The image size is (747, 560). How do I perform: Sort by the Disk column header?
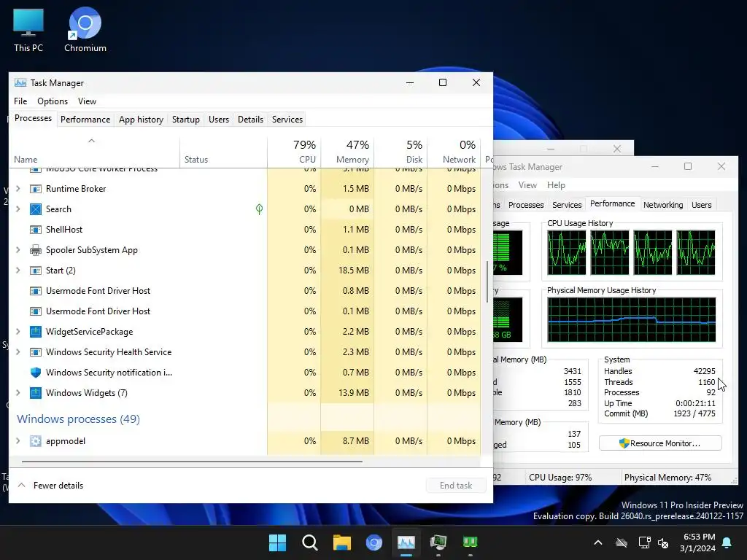click(x=401, y=152)
